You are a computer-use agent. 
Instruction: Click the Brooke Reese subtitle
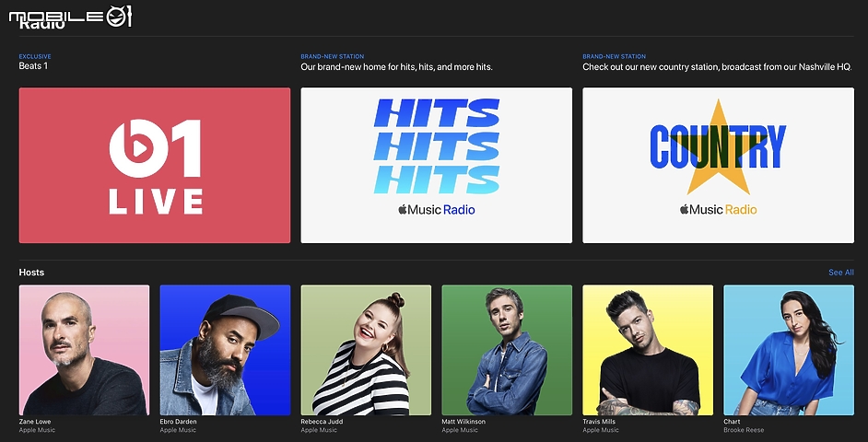(744, 430)
